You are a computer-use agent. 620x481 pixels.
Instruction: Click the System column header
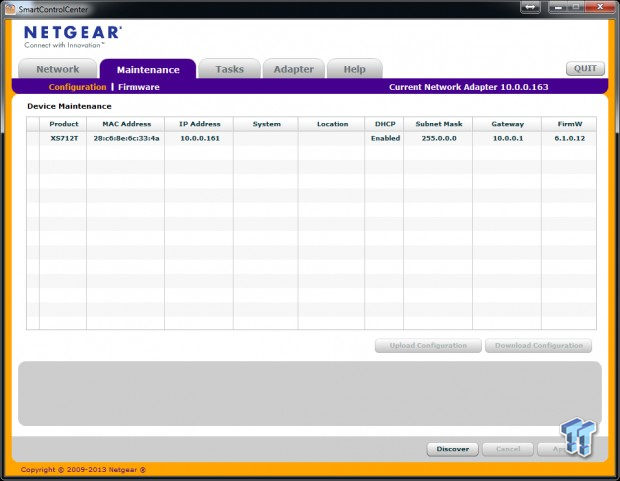point(266,124)
